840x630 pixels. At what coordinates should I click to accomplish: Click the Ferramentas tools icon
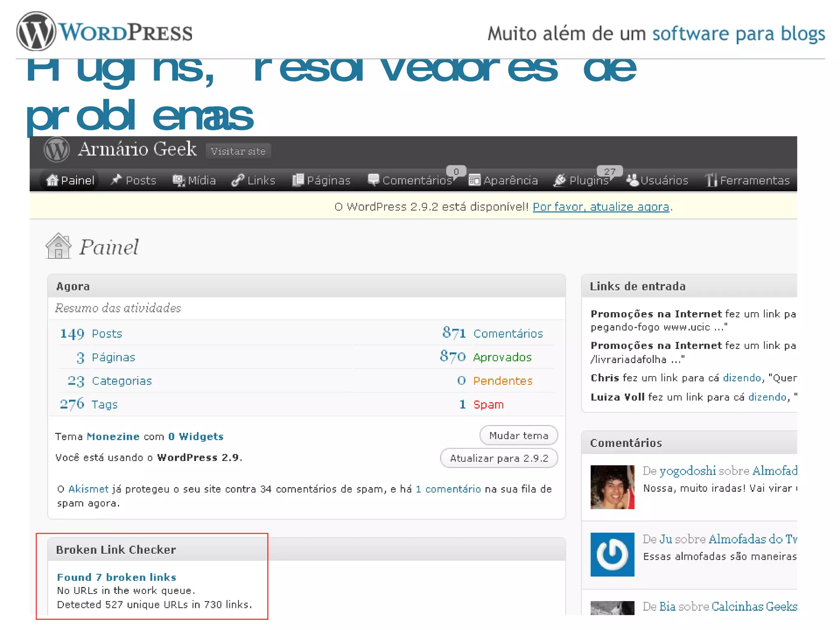[711, 180]
